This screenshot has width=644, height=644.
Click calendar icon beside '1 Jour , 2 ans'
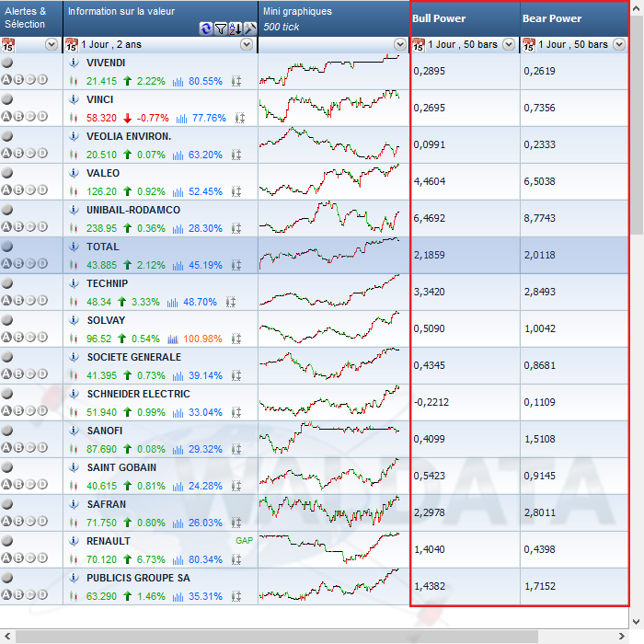[x=72, y=45]
